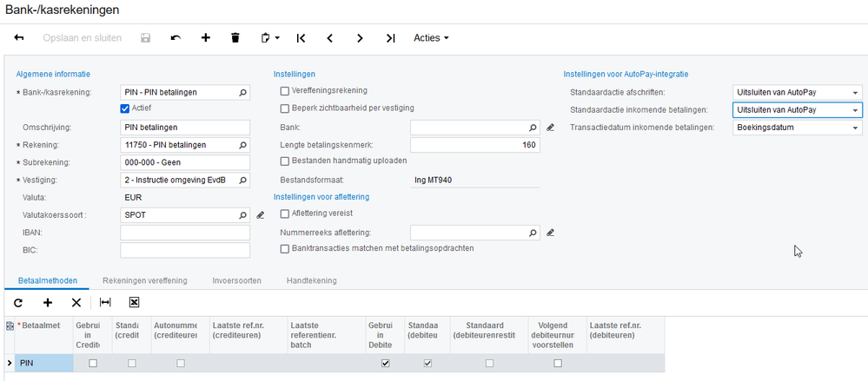This screenshot has width=868, height=381.
Task: Edit the Bank field pencil icon
Action: [x=550, y=128]
